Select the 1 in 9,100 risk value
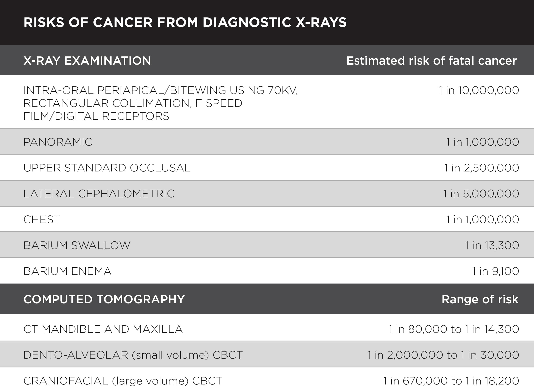This screenshot has width=534, height=392. 496,271
